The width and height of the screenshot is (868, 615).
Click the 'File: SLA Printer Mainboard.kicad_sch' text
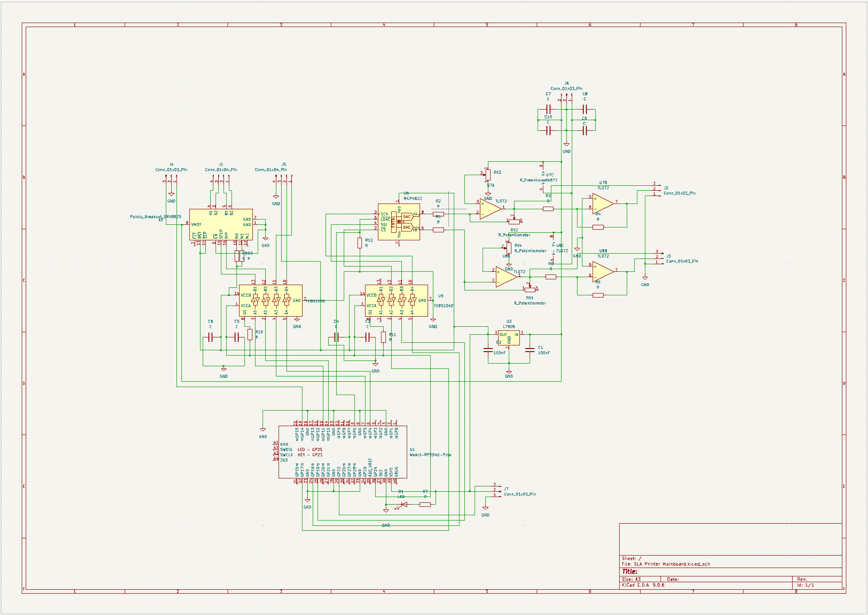pyautogui.click(x=666, y=564)
